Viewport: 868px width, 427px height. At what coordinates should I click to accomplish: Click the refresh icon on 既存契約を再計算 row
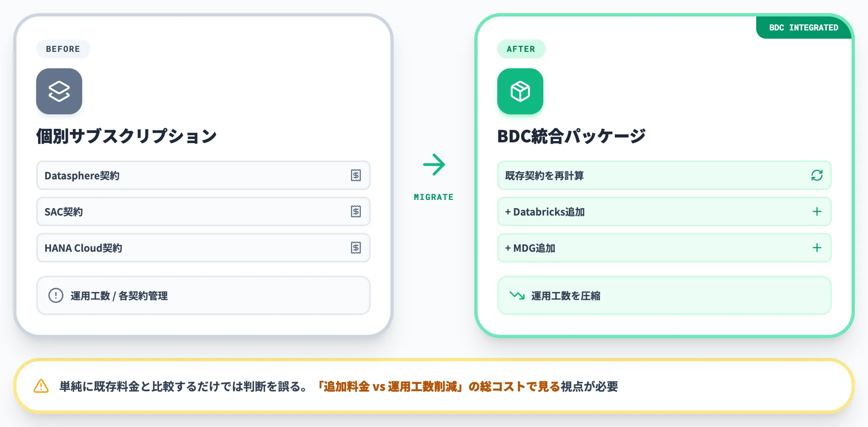(817, 176)
